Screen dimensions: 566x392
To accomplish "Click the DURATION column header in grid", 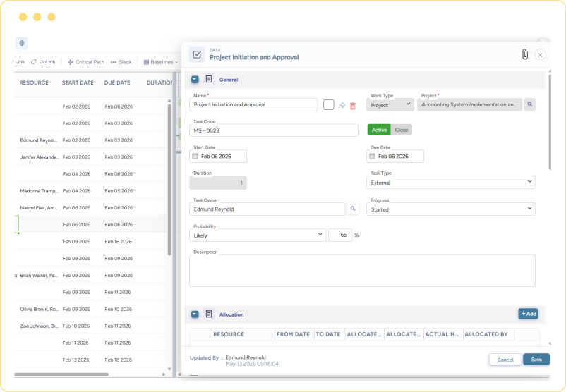I will tap(159, 82).
